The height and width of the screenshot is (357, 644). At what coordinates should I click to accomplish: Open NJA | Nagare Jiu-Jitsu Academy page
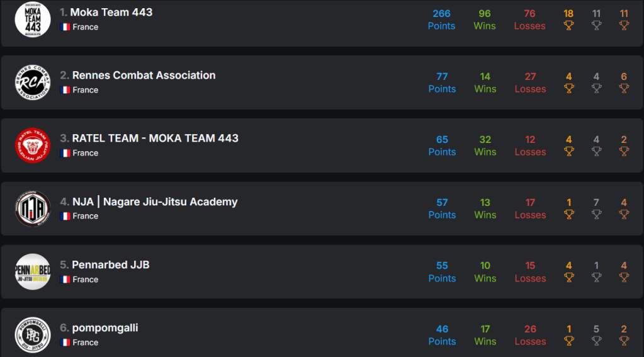pyautogui.click(x=155, y=201)
